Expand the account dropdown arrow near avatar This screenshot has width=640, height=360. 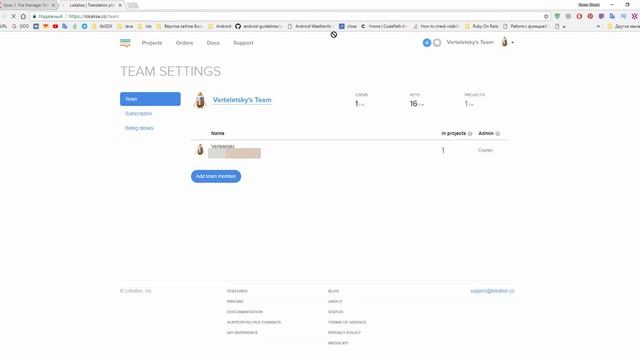[x=513, y=42]
